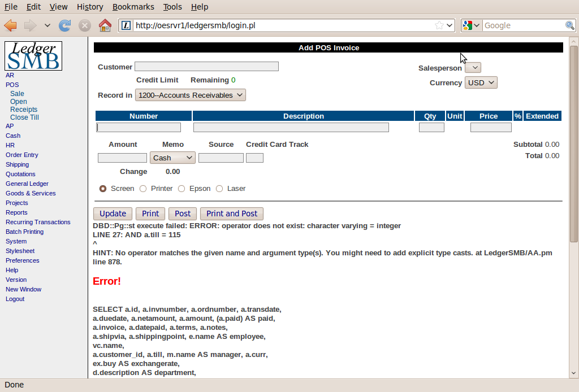579x392 pixels.
Task: Select the Laser output radio button
Action: pyautogui.click(x=219, y=189)
